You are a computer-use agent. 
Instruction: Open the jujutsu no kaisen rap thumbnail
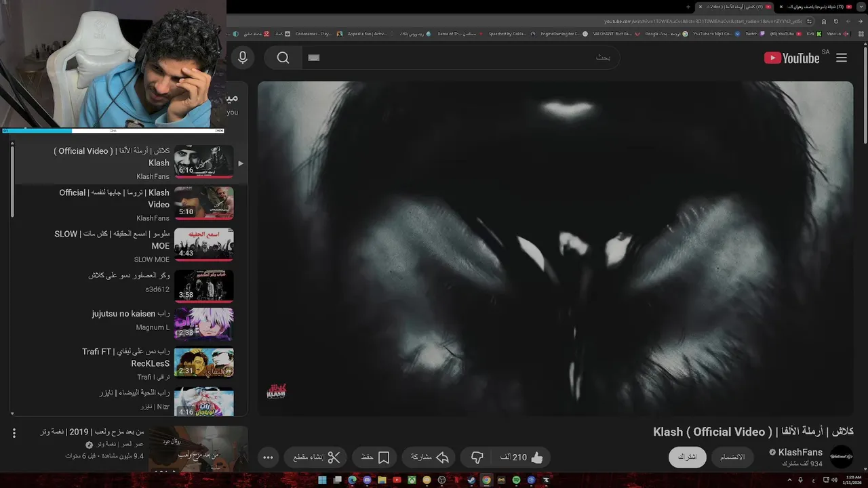tap(203, 324)
